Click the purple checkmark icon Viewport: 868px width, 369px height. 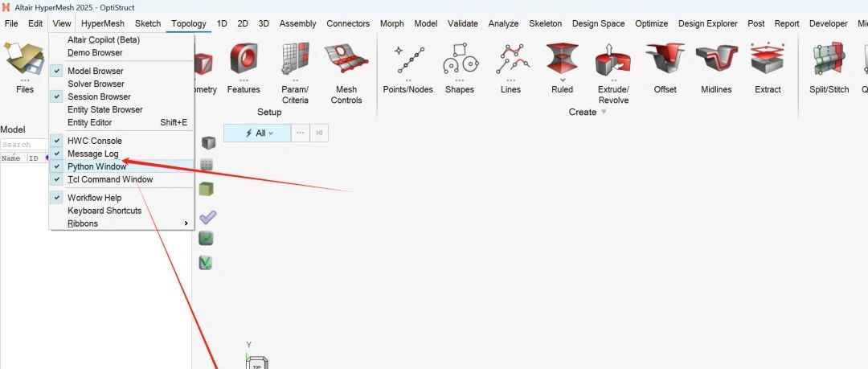click(x=207, y=217)
